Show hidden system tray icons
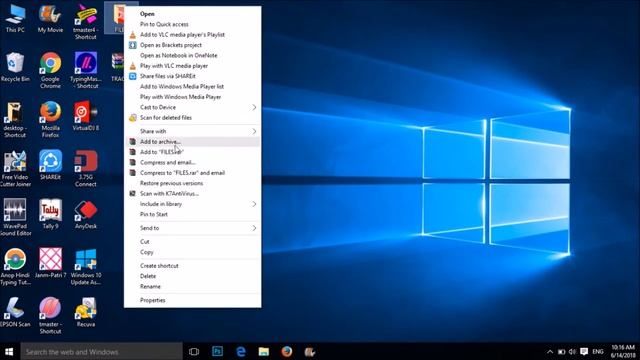The height and width of the screenshot is (360, 640). tap(550, 351)
